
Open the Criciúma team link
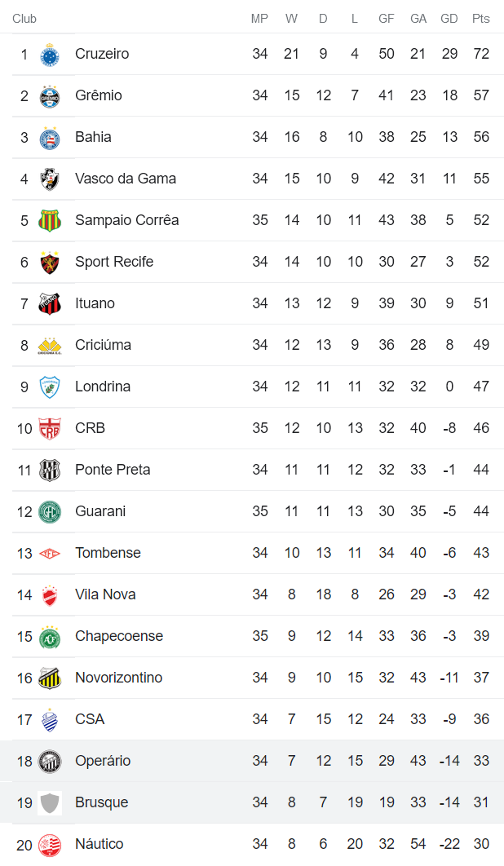coord(103,345)
